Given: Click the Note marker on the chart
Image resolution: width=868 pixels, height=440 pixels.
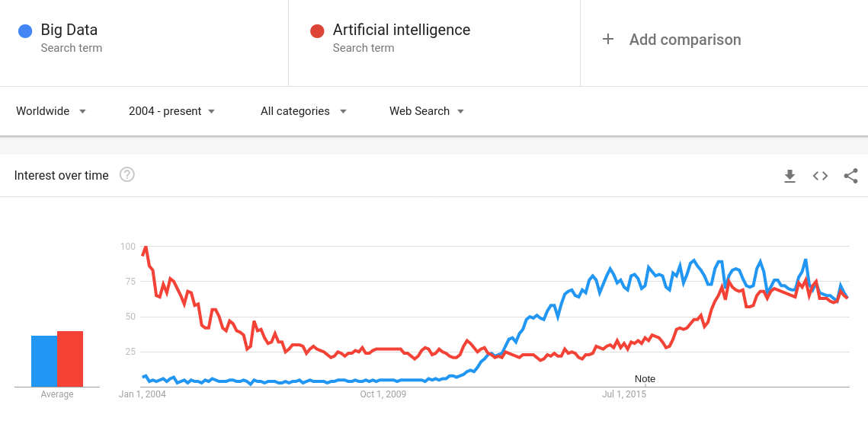Looking at the screenshot, I should pos(645,379).
